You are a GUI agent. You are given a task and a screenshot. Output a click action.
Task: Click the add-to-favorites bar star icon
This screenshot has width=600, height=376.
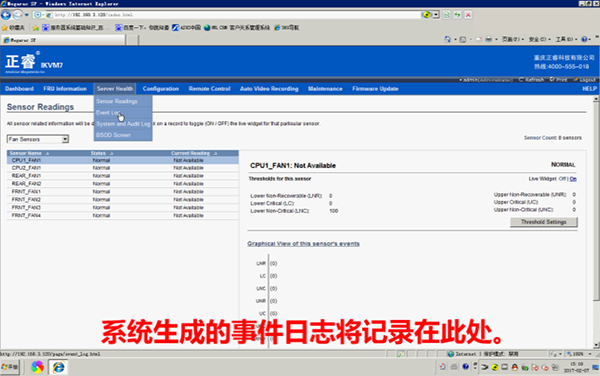pos(36,28)
